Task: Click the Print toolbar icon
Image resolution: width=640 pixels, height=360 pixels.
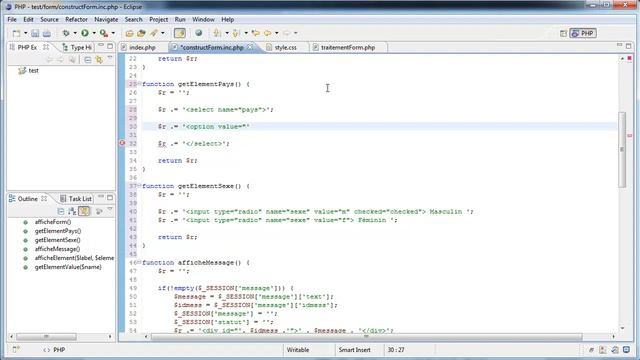Action: (x=47, y=33)
